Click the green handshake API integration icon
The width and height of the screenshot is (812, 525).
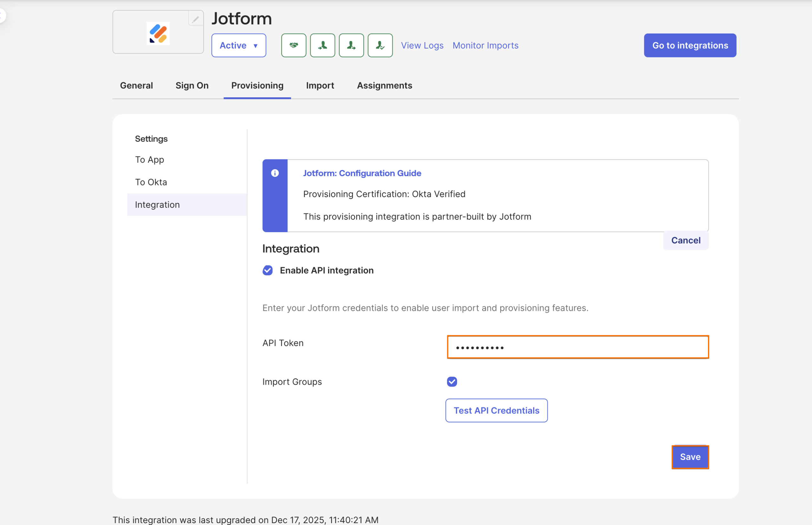pos(293,45)
